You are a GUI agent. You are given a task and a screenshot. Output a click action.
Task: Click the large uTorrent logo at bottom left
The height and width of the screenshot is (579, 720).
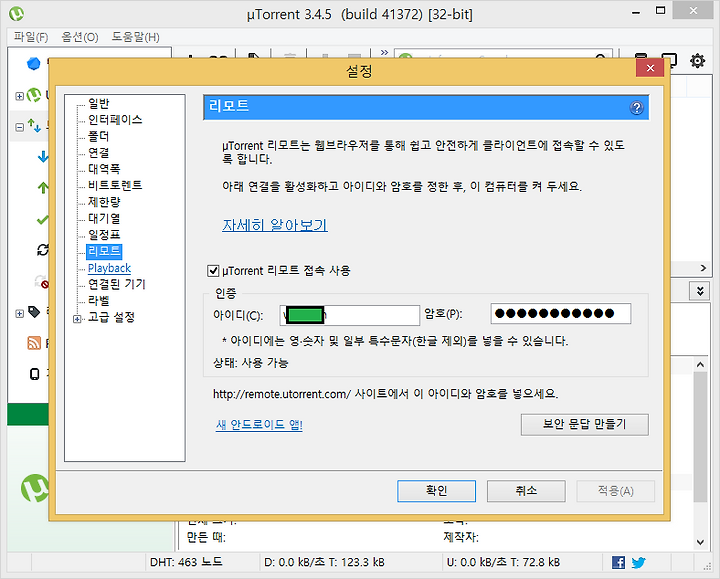coord(35,488)
